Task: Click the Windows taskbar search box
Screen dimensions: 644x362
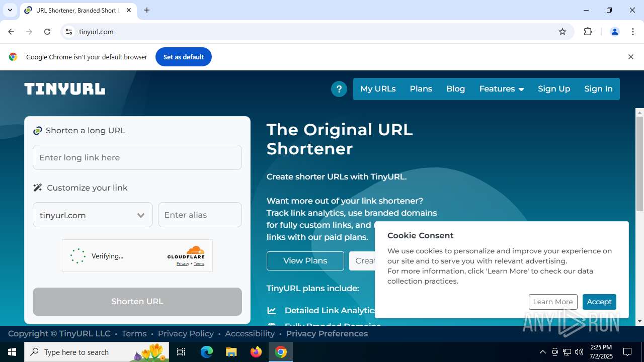Action: pyautogui.click(x=97, y=352)
